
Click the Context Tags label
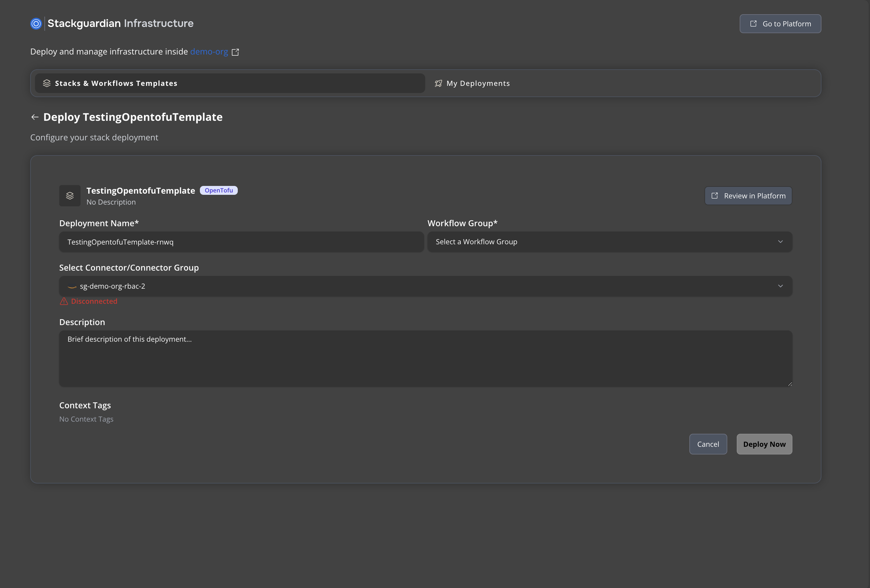[x=85, y=405]
